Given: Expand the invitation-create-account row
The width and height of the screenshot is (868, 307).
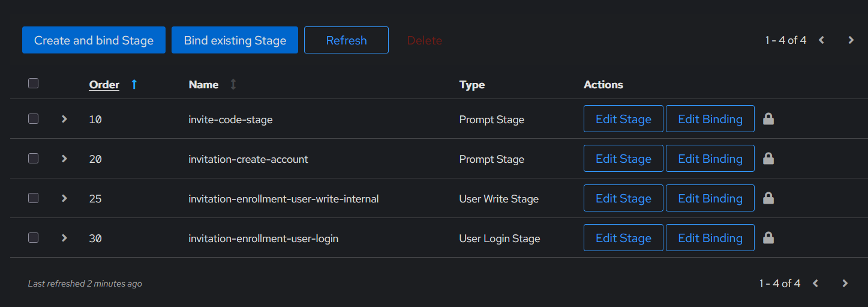Looking at the screenshot, I should pos(64,159).
